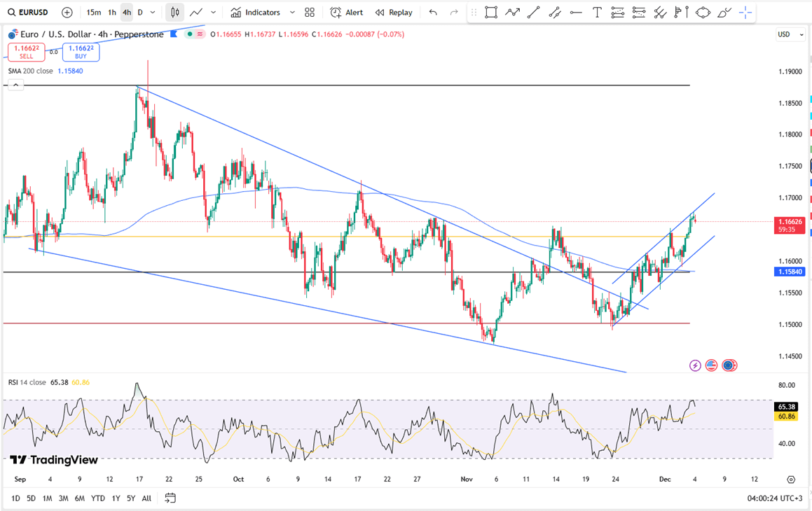Expand the USD currency dropdown
This screenshot has height=511, width=812.
(790, 34)
